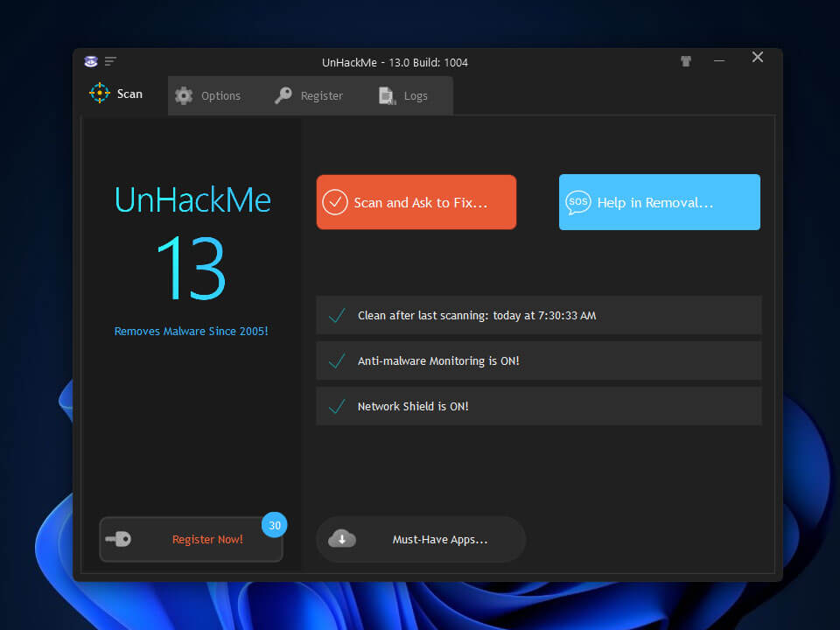840x630 pixels.
Task: Click the checkmark circle inside the orange button
Action: coord(335,202)
